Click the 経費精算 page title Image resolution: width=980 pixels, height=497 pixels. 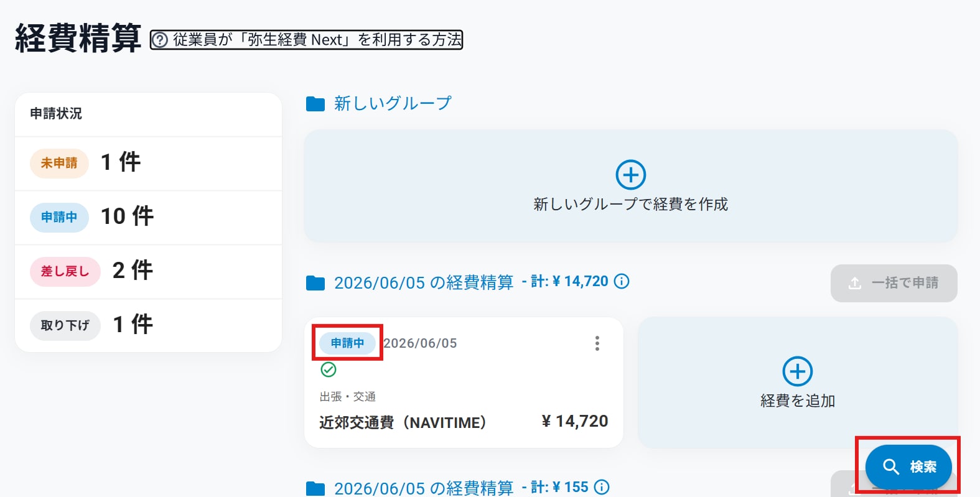pos(78,39)
